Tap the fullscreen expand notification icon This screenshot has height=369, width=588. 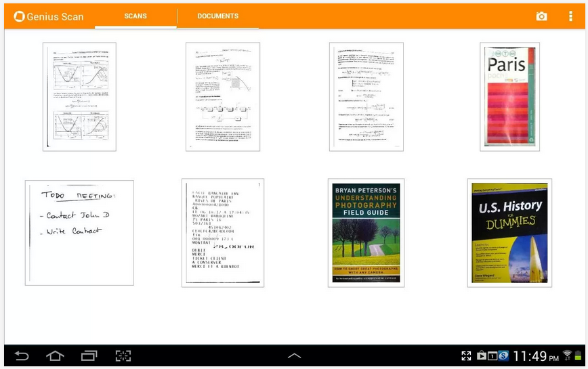point(466,356)
